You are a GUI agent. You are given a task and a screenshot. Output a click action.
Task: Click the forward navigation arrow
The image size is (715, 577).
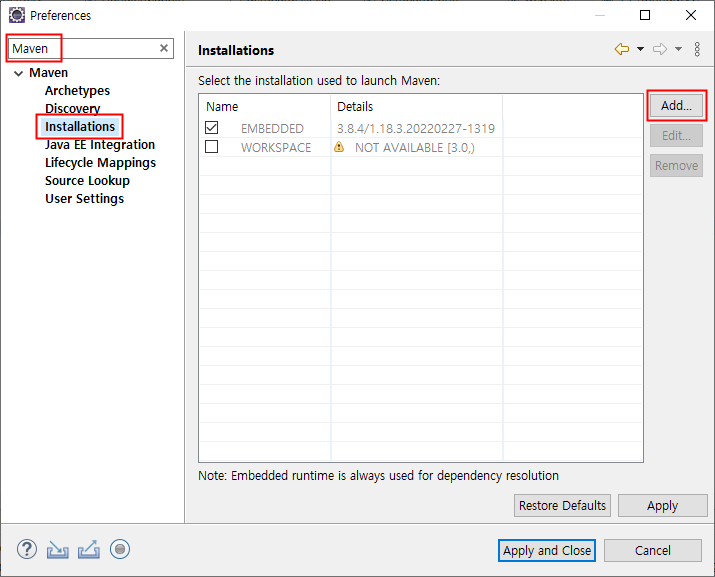point(660,49)
